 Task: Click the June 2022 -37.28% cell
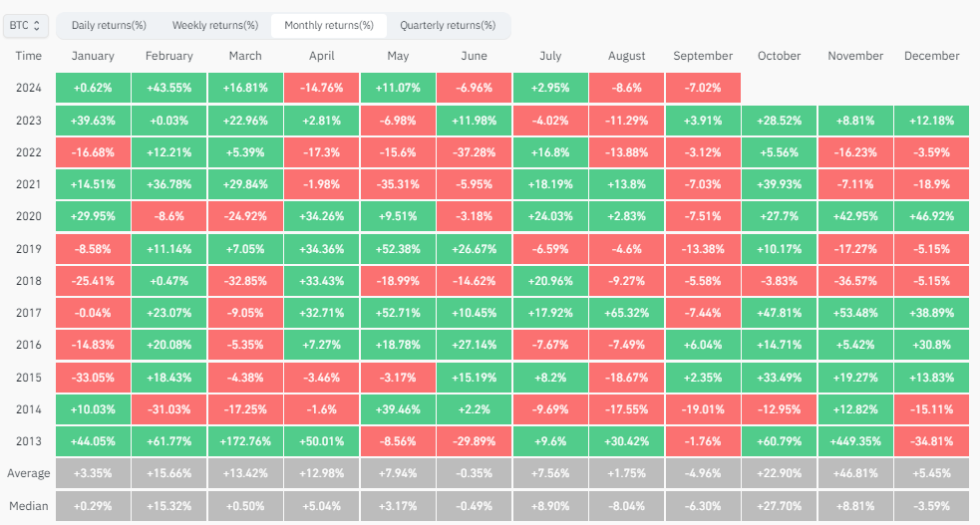click(x=474, y=152)
